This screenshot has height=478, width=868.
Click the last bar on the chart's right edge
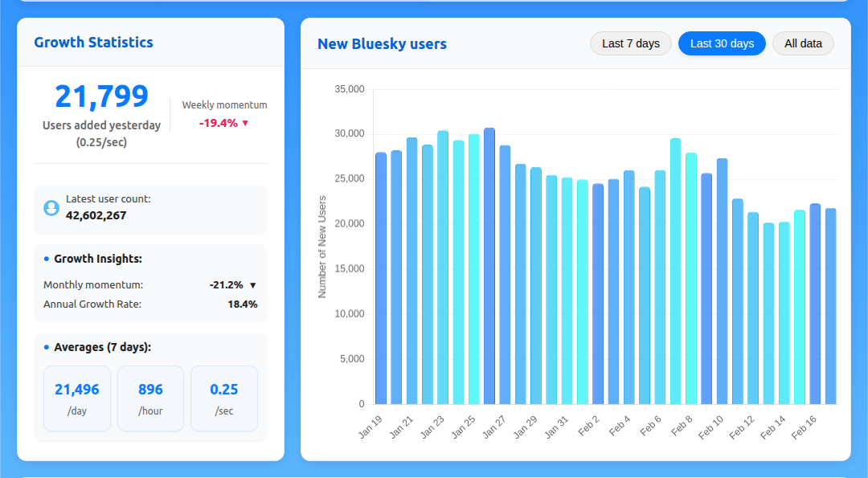click(830, 306)
